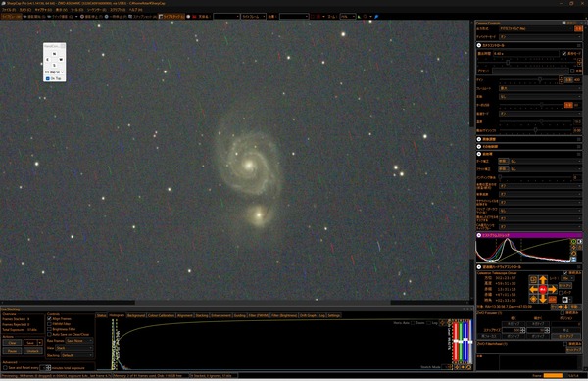The image size is (588, 381).
Task: Click the pause toolbar button
Action: [x=115, y=17]
